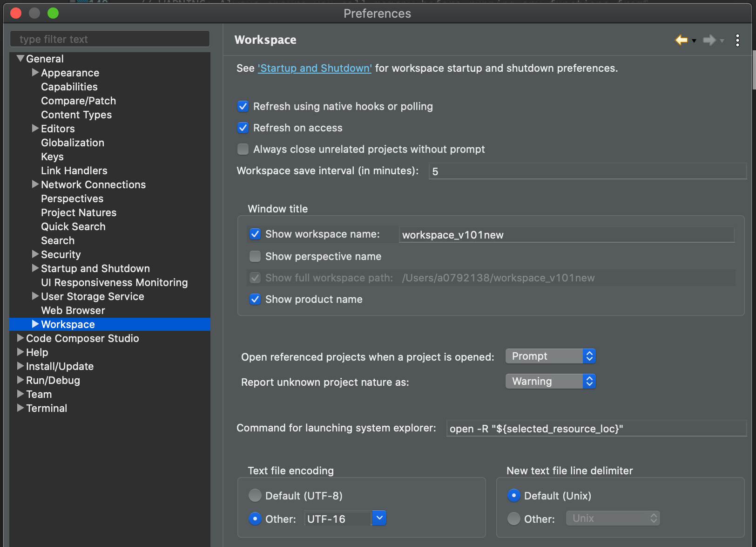Image resolution: width=756 pixels, height=547 pixels.
Task: Click the forward navigation arrow icon
Action: coord(709,40)
